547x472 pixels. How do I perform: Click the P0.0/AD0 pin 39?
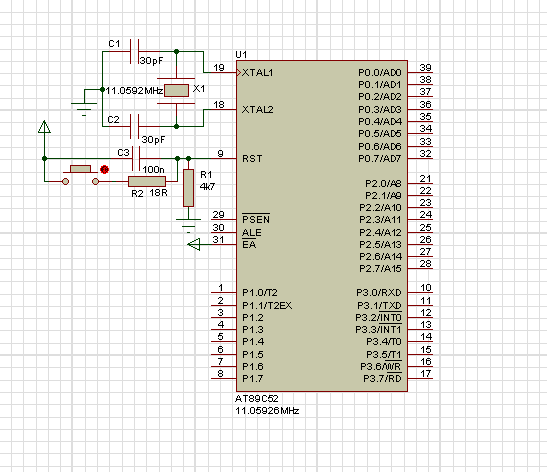420,72
